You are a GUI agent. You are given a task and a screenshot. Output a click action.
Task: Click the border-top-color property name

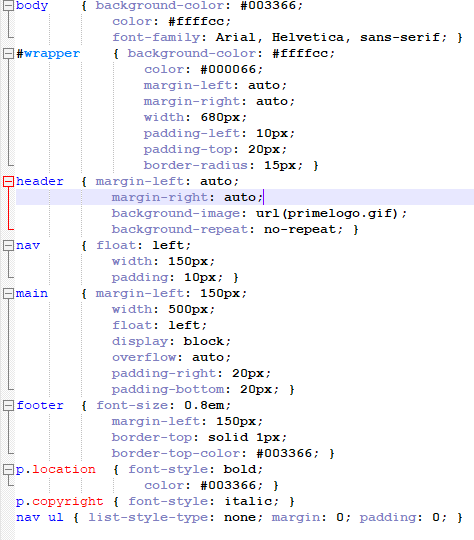[x=176, y=454]
